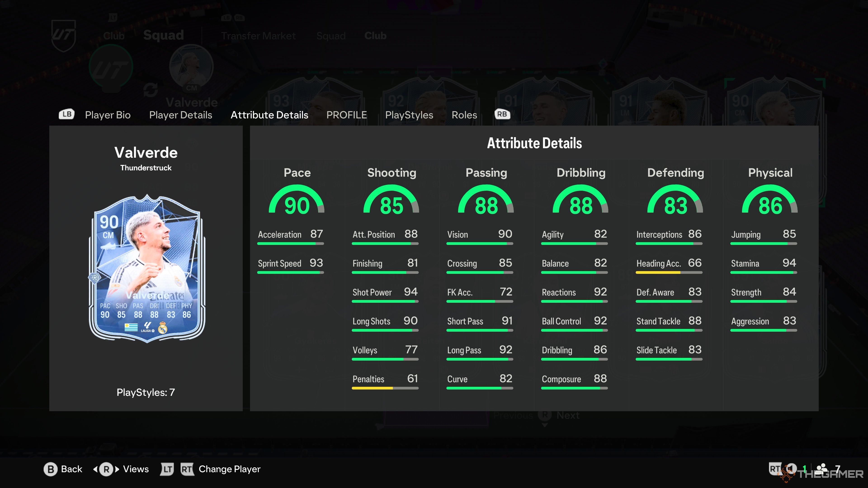Select the Player Details tab

[x=181, y=114]
